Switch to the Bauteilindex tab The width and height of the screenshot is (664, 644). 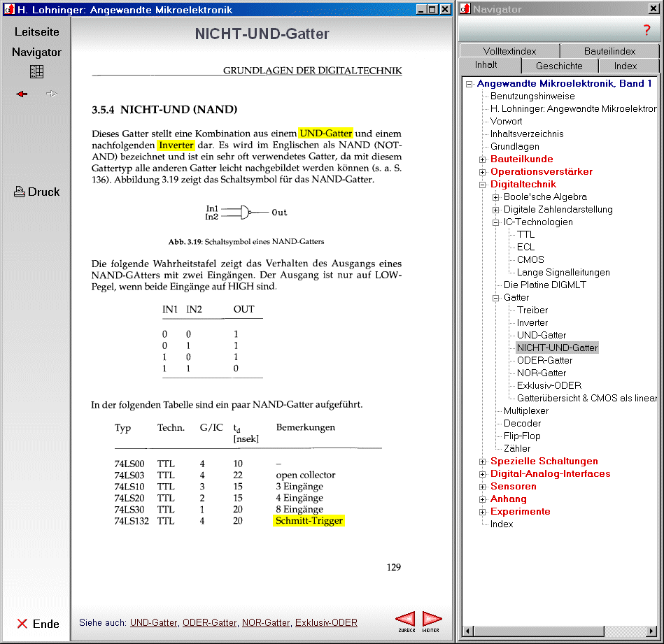[610, 51]
